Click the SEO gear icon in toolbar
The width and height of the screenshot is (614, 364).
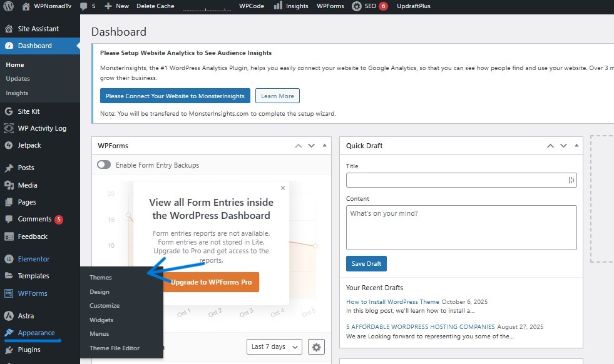pyautogui.click(x=357, y=6)
